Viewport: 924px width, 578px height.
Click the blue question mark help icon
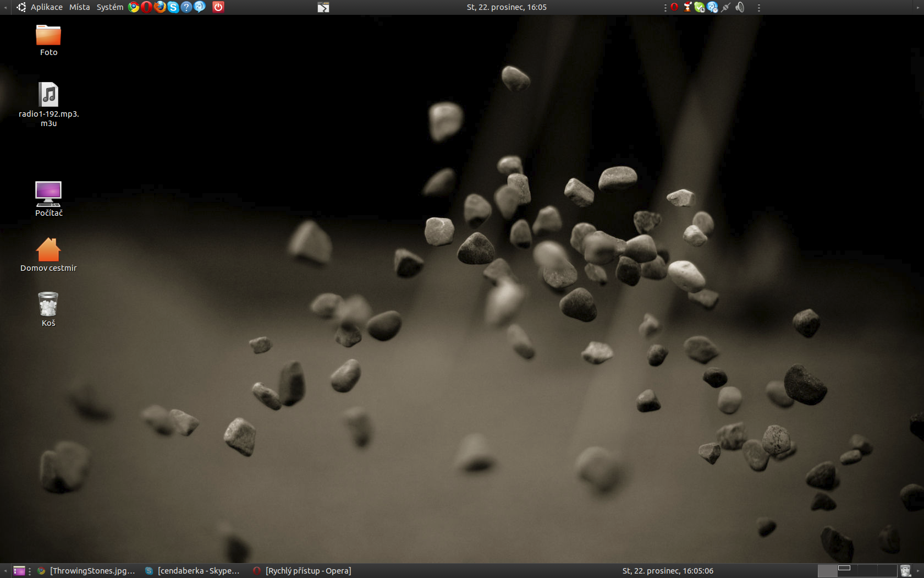(x=186, y=7)
